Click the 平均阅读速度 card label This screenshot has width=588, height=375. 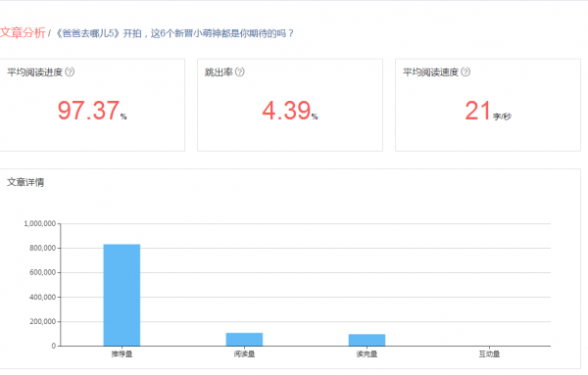coord(430,71)
